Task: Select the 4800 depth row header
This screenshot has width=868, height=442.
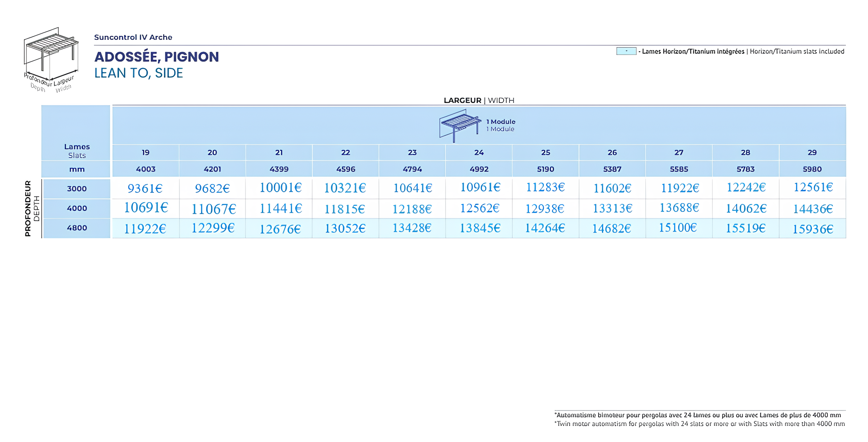Action: pyautogui.click(x=77, y=228)
